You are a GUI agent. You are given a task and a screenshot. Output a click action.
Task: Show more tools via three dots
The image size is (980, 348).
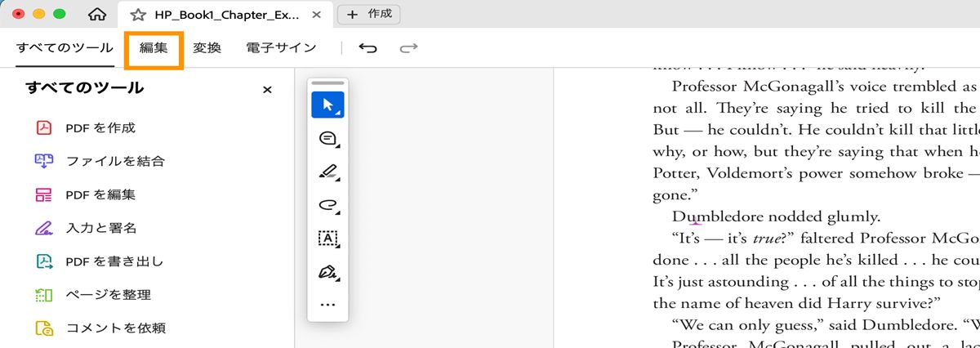(x=327, y=305)
